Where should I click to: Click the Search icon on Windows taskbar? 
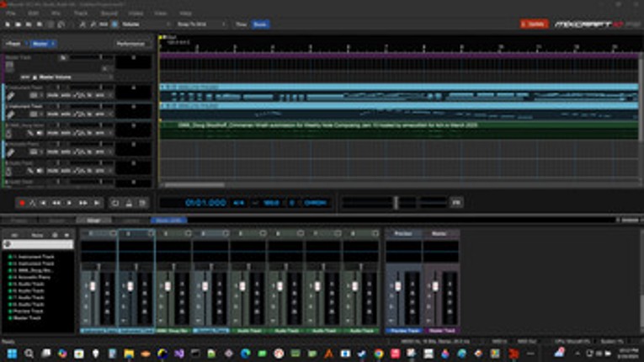tap(29, 354)
